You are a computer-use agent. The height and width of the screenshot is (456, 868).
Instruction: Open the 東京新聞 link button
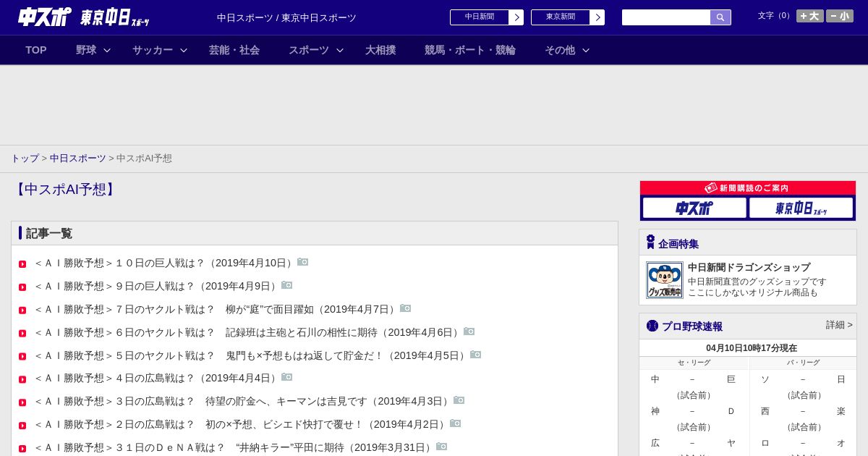pyautogui.click(x=561, y=17)
